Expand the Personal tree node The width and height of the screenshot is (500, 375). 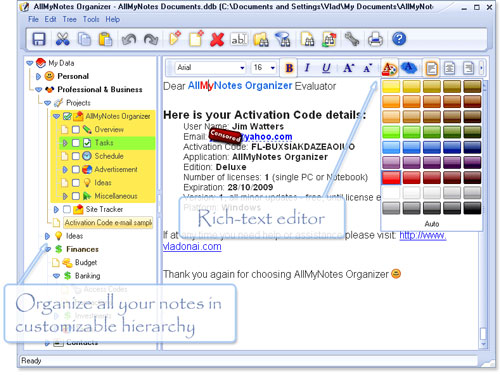pos(38,76)
